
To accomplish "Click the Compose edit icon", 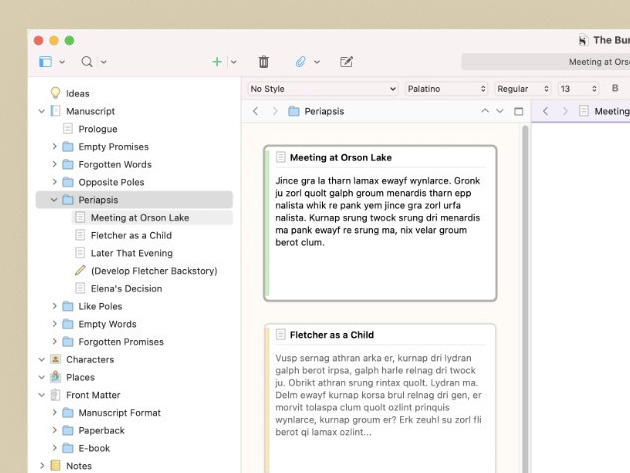I will [346, 62].
